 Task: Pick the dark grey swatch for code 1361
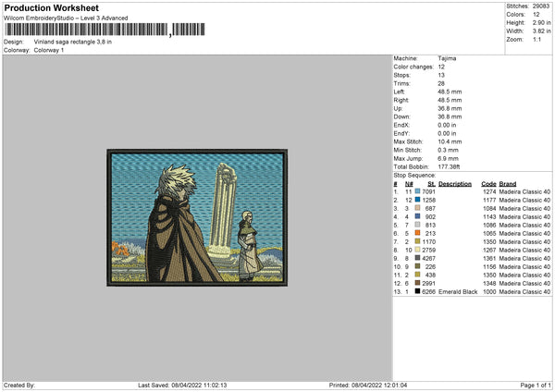click(418, 258)
